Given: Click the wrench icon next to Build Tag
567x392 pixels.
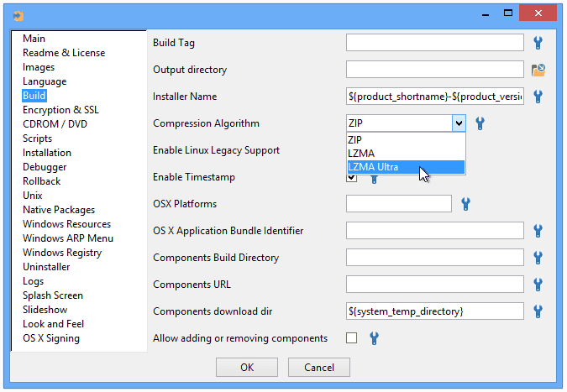Looking at the screenshot, I should pyautogui.click(x=538, y=43).
